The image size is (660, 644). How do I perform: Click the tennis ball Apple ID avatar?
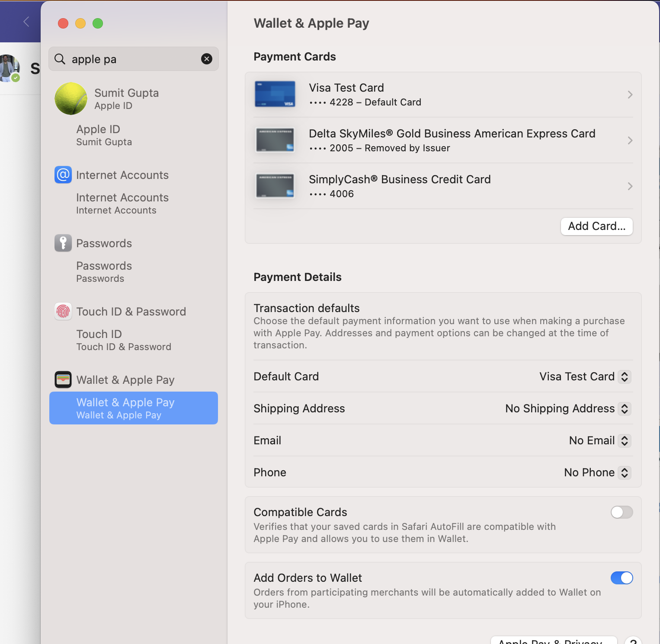point(71,99)
